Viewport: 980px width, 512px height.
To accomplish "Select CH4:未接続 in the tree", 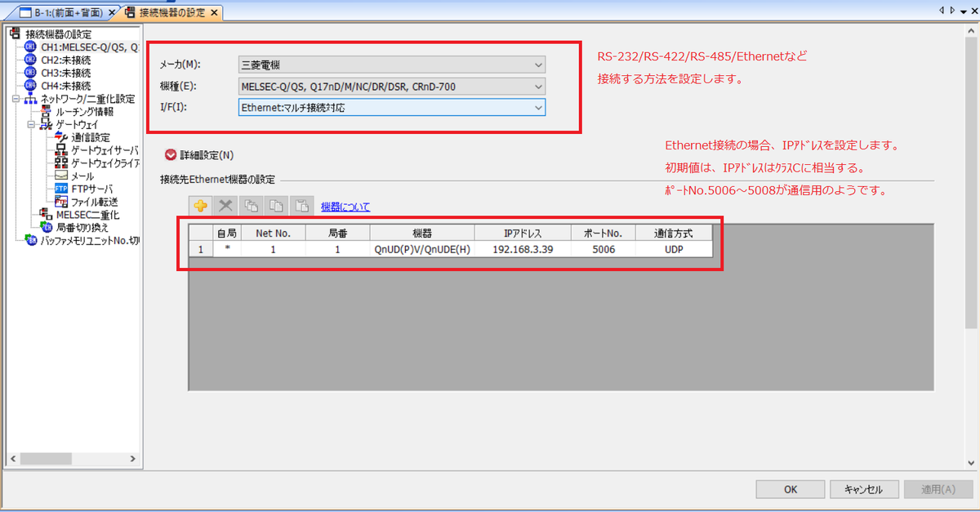I will coord(65,86).
